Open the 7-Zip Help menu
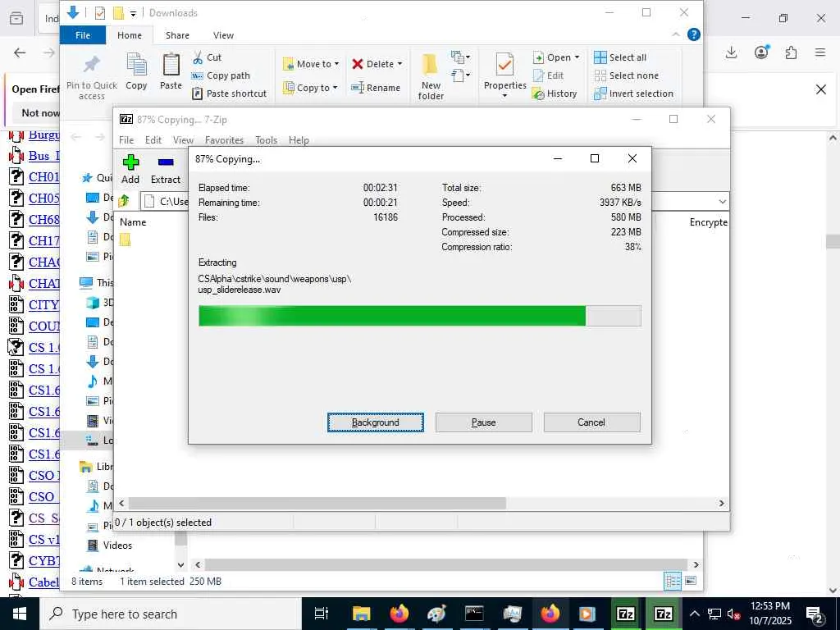This screenshot has height=630, width=840. point(299,139)
